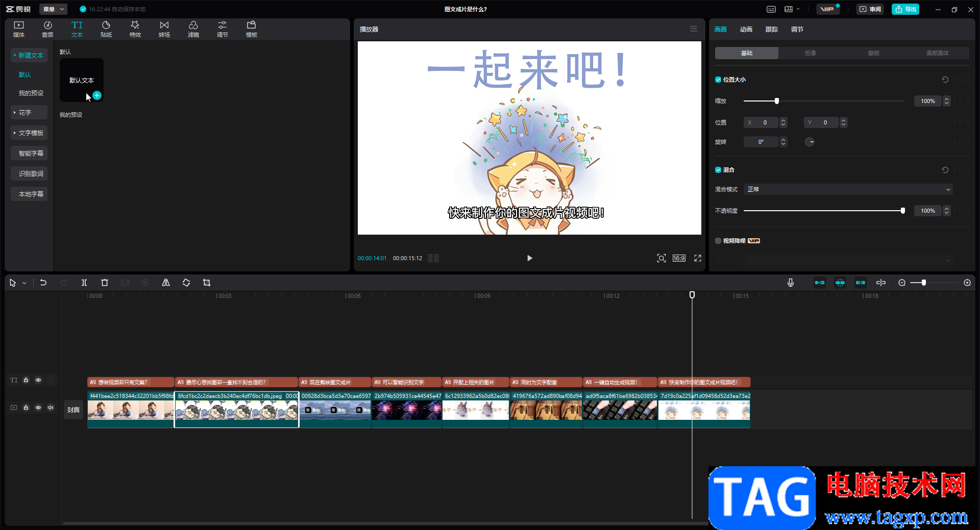Open the 菜单 dropdown in the title bar
Image resolution: width=980 pixels, height=530 pixels.
coord(53,9)
